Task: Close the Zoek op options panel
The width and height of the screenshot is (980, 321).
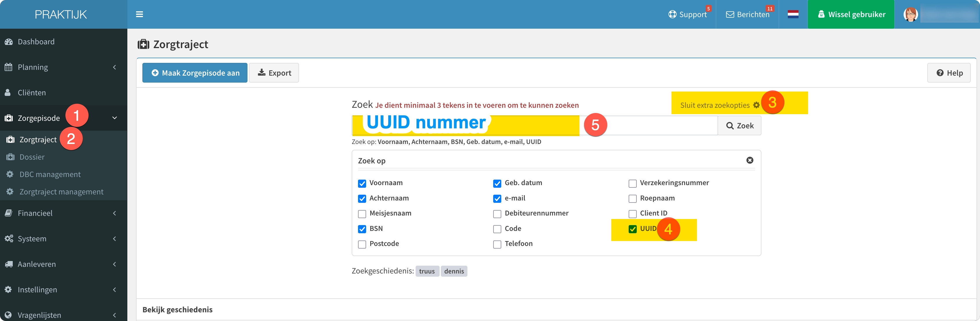Action: click(x=749, y=160)
